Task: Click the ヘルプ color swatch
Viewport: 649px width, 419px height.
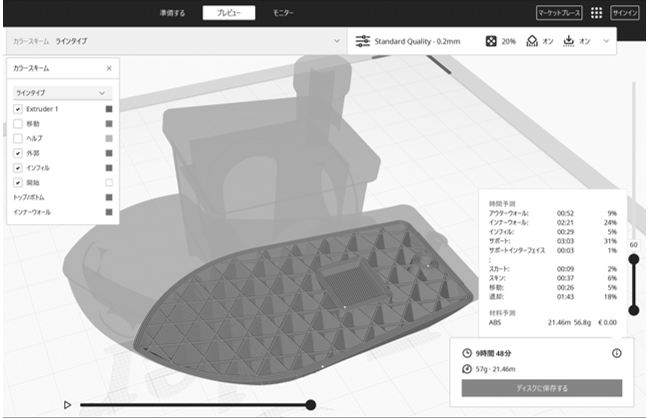Action: [x=109, y=138]
